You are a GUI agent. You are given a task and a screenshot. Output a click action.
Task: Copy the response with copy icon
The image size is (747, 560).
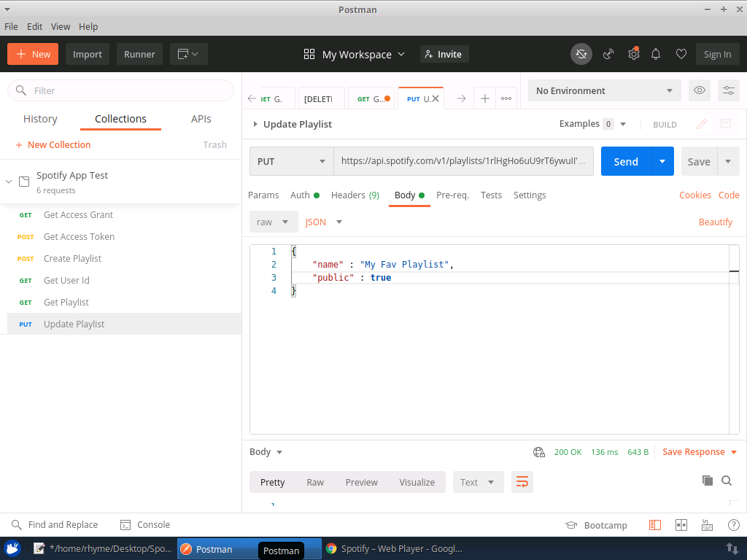tap(708, 481)
